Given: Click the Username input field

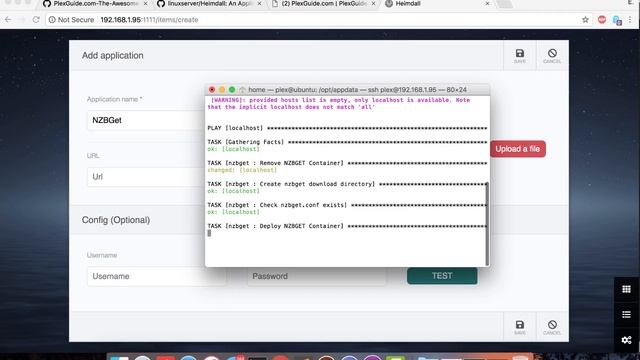Looking at the screenshot, I should point(156,276).
